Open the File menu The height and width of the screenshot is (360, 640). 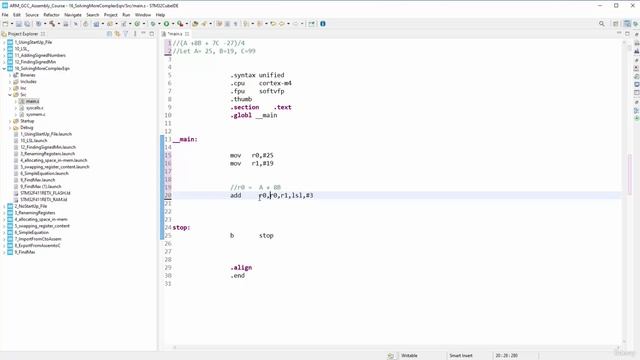coord(5,15)
